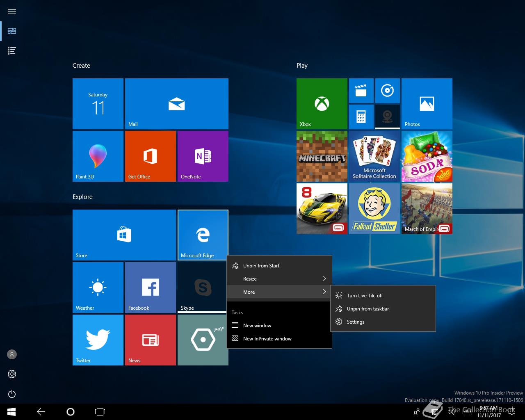Open Cortana circle on taskbar

(71, 412)
